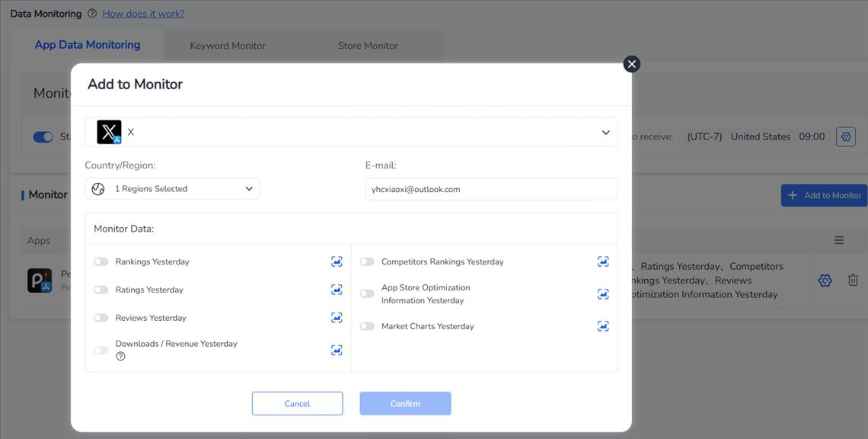Viewport: 868px width, 439px height.
Task: Switch to Store Monitor tab
Action: [x=368, y=46]
